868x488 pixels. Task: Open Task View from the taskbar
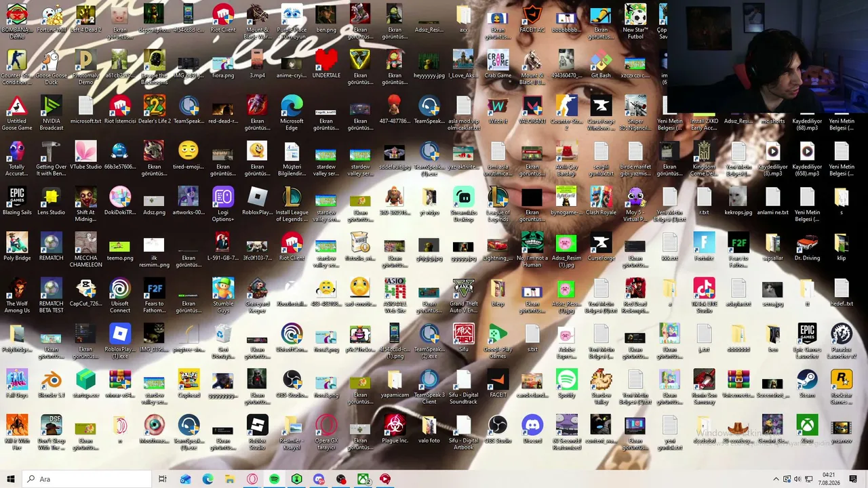(163, 479)
